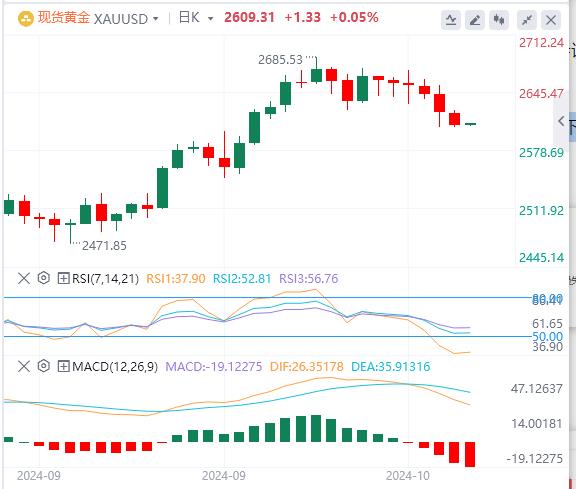Expand the RSI panel plus icon

(x=63, y=278)
